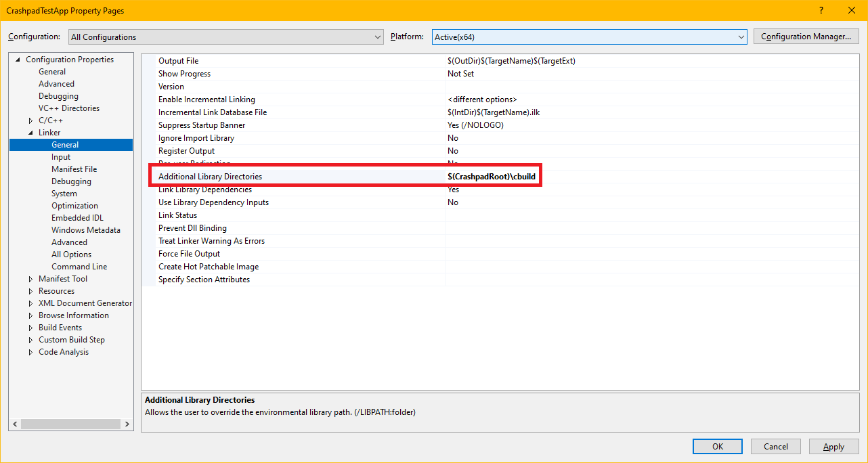Collapse the Configuration Properties tree node
This screenshot has width=868, height=463.
click(18, 60)
